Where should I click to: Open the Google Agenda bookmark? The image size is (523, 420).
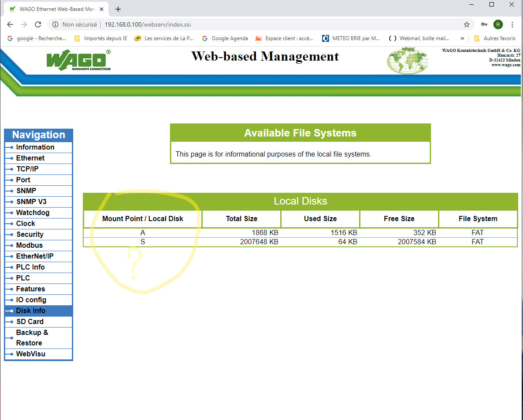coord(225,38)
